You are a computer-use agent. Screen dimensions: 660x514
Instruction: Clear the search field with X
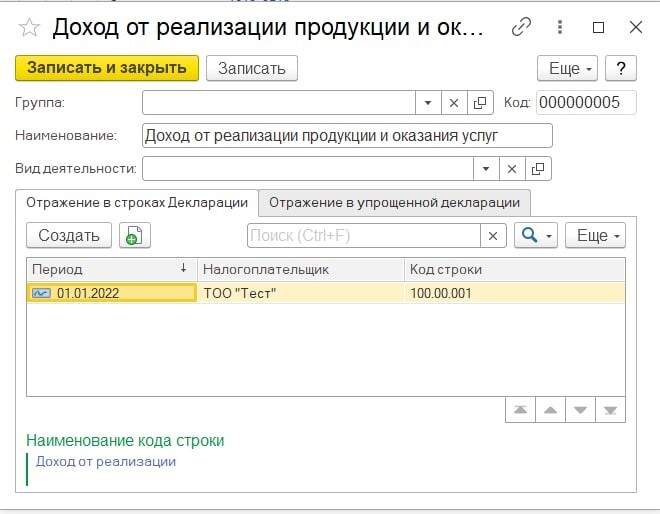(493, 235)
